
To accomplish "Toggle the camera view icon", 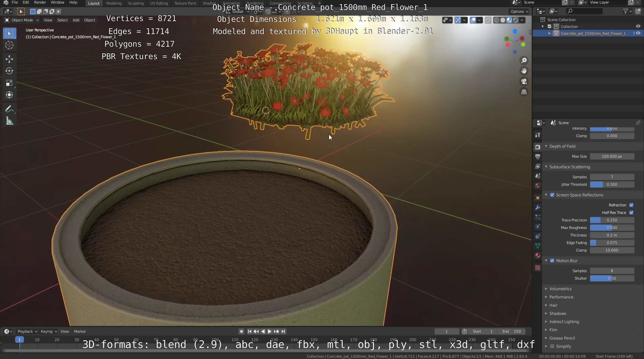I will click(524, 81).
